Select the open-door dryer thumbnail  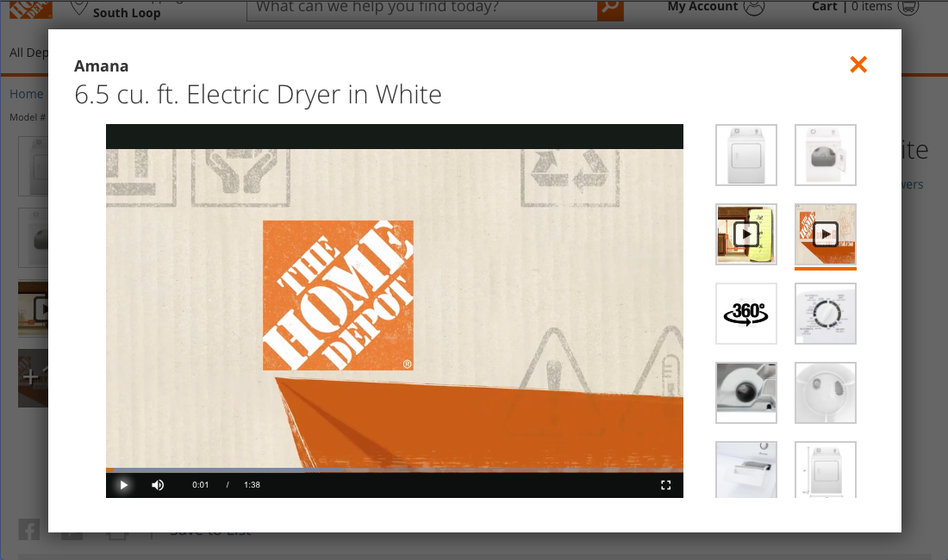pos(825,155)
